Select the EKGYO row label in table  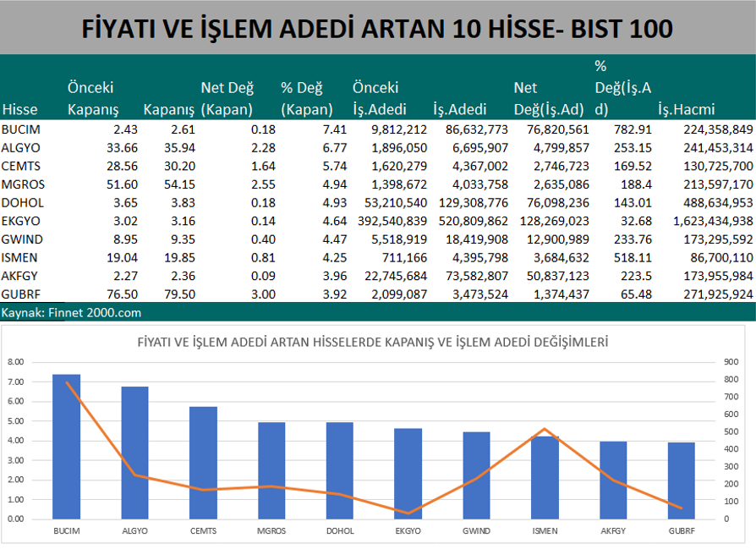pos(21,222)
